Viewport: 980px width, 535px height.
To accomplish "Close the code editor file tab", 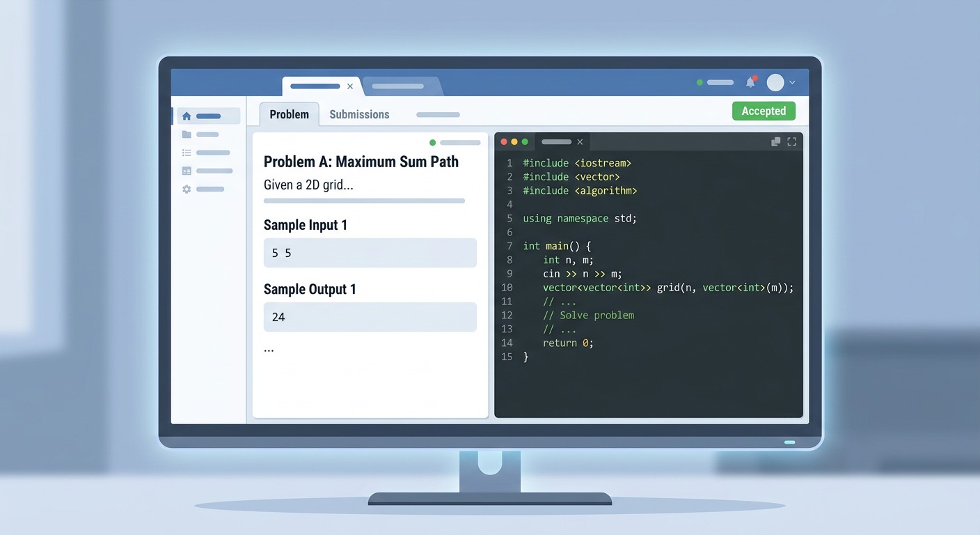I will point(580,141).
